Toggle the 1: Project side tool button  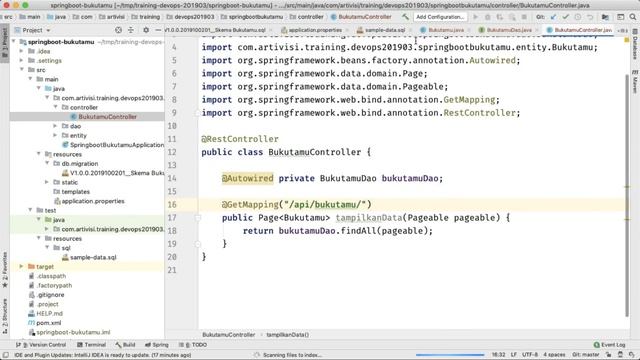coord(4,43)
